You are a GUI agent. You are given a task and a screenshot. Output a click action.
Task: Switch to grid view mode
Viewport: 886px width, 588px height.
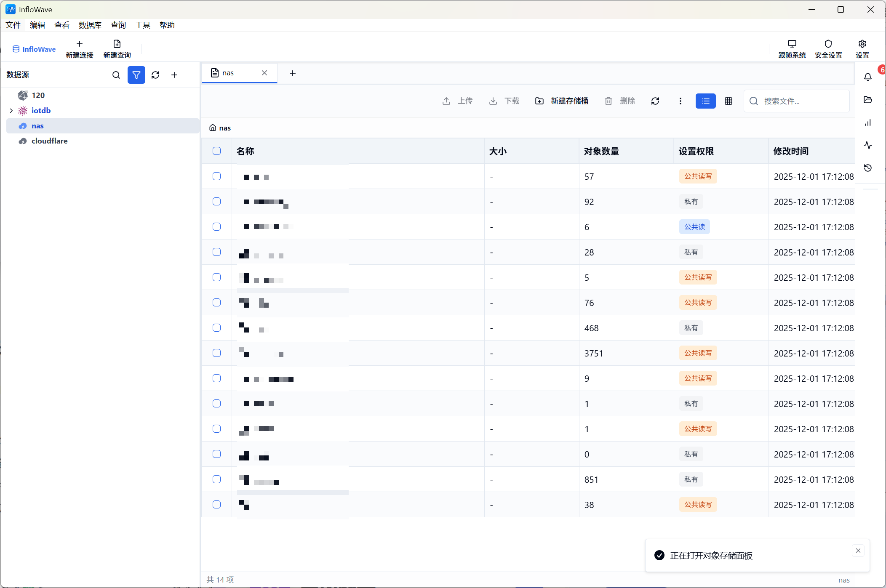[729, 101]
